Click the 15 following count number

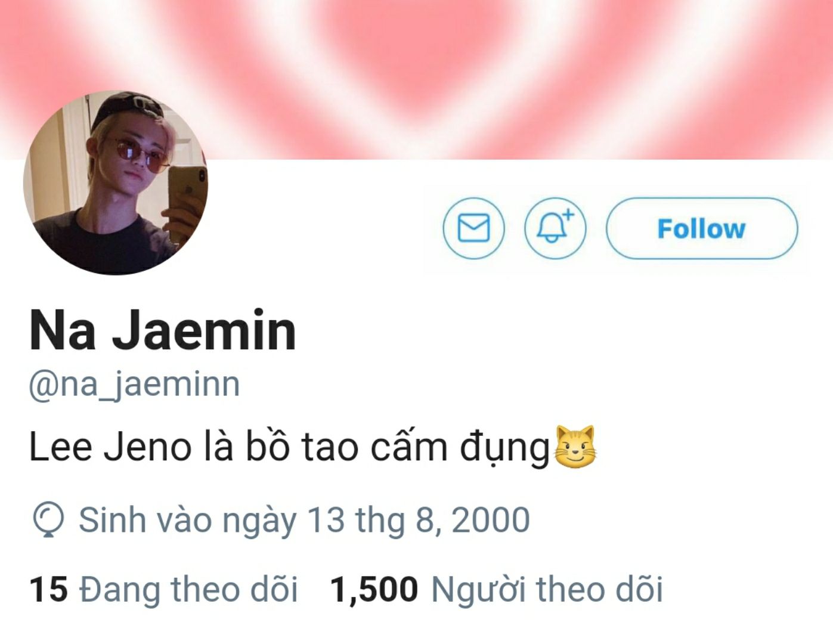click(x=48, y=589)
